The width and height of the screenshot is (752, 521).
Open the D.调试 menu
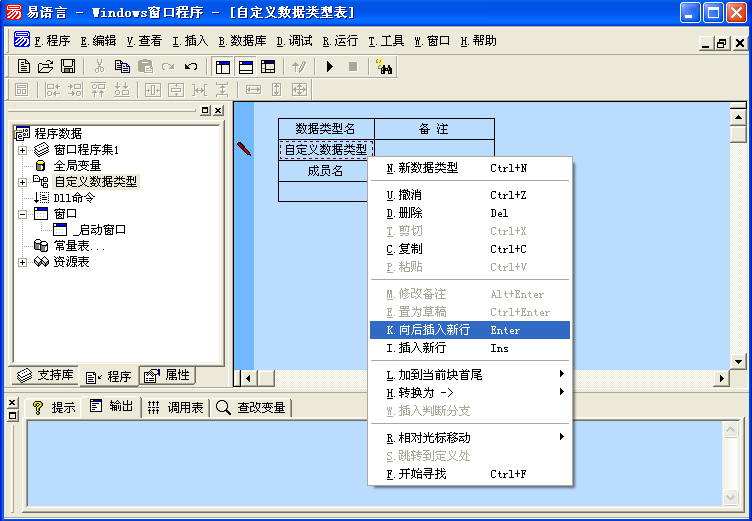click(x=294, y=41)
